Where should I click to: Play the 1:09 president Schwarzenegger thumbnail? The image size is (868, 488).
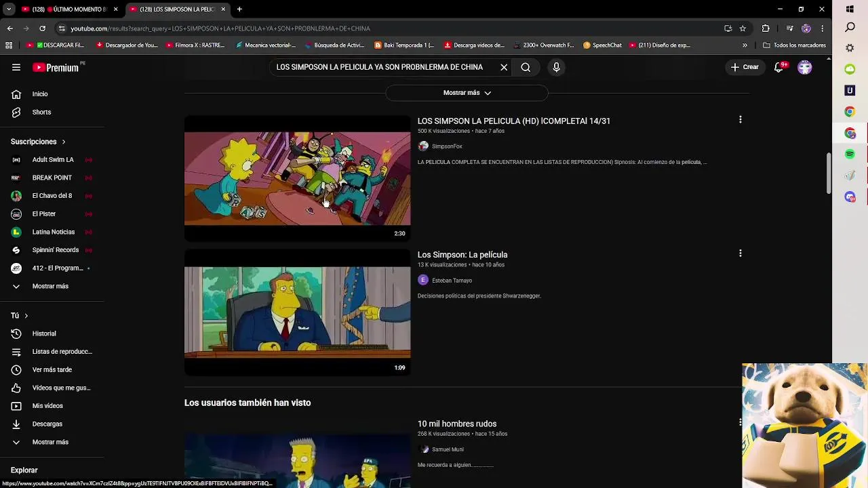pos(297,312)
